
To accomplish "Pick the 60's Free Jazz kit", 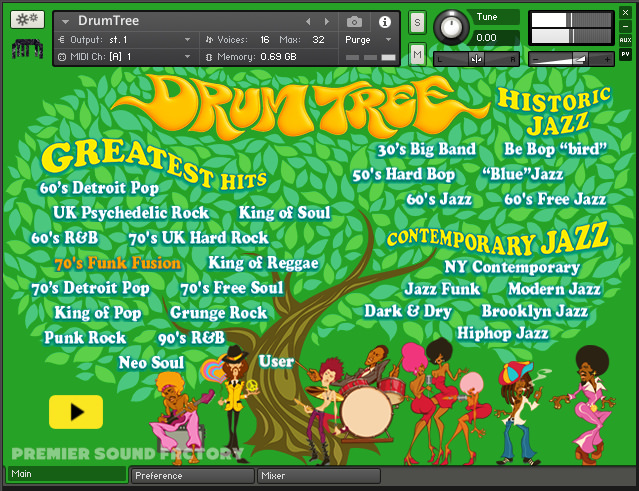I will [x=555, y=199].
